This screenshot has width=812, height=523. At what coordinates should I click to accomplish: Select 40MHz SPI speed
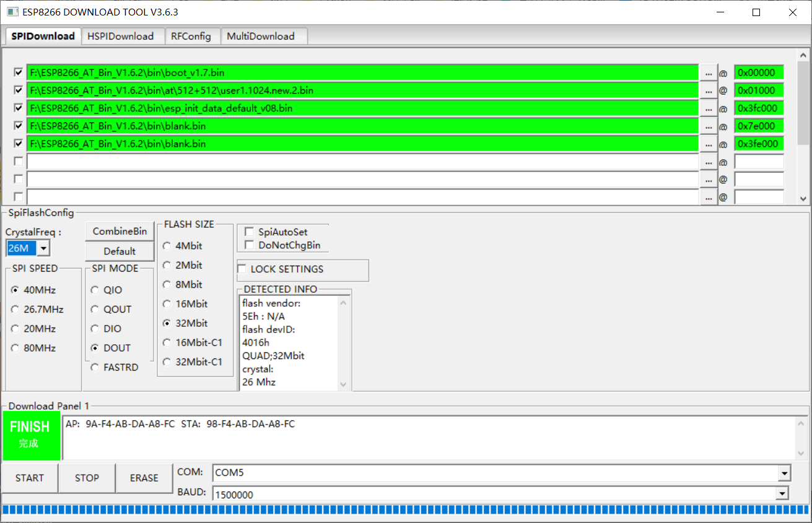(x=33, y=290)
